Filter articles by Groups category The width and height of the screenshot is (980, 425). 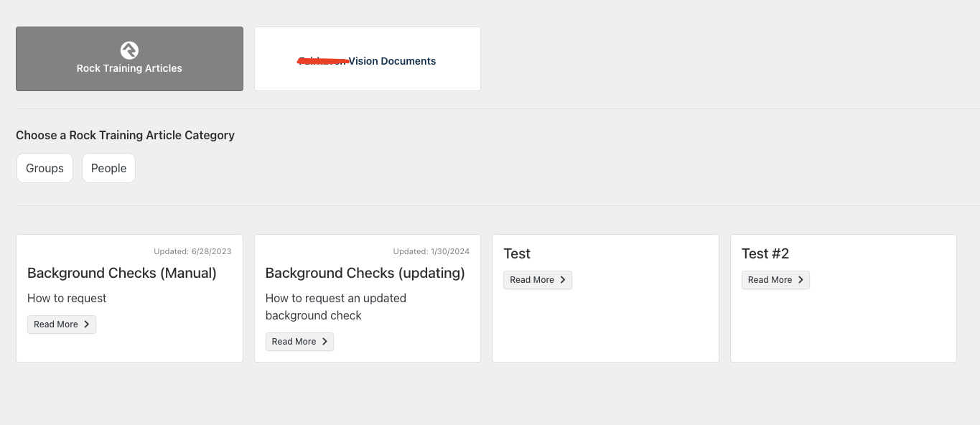click(45, 168)
